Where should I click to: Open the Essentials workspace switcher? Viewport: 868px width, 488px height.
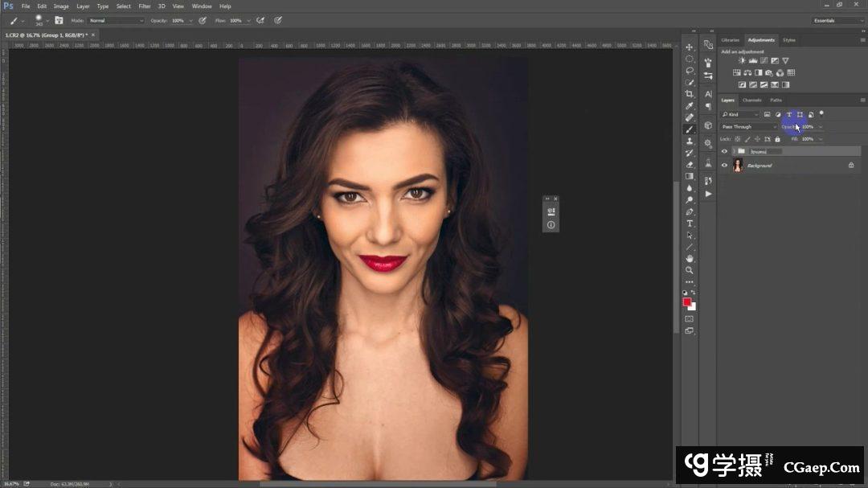pos(836,20)
